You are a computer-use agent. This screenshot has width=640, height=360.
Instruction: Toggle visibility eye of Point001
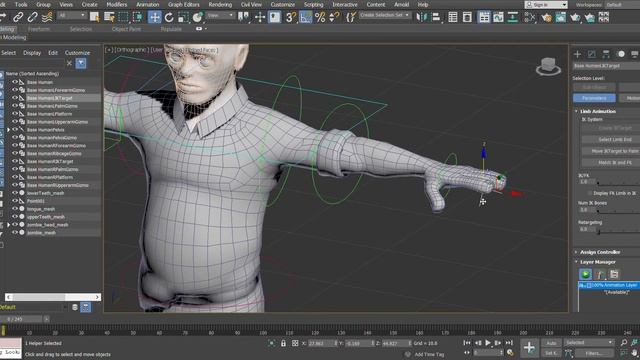(x=15, y=201)
